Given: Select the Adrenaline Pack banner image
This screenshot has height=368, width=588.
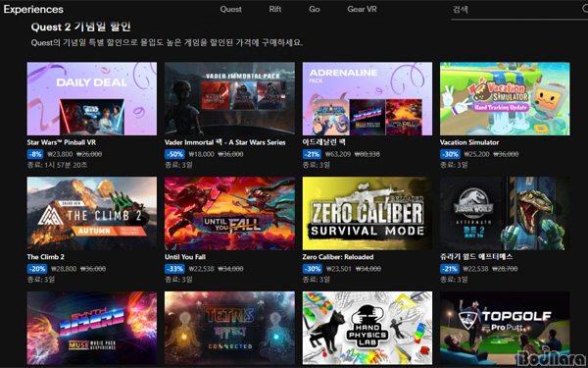Looking at the screenshot, I should coord(367,98).
